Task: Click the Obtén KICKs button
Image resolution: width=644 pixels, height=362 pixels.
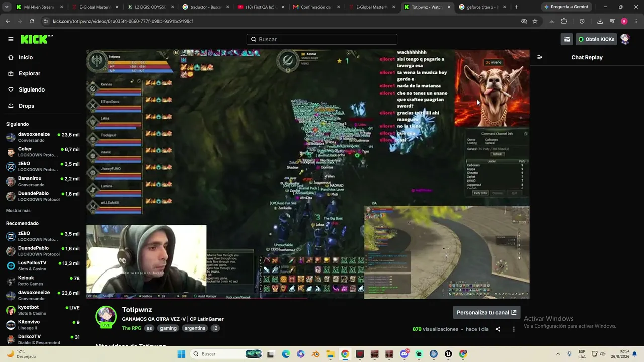Action: pos(596,39)
